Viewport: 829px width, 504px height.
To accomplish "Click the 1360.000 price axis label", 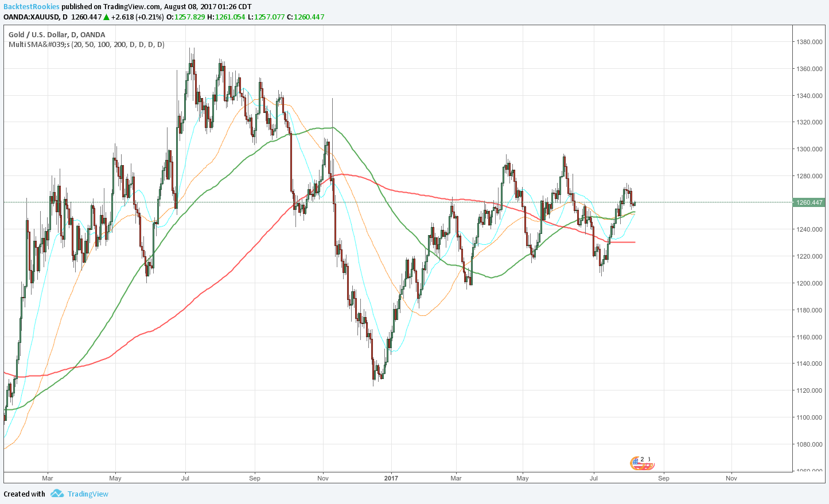I will [x=810, y=69].
